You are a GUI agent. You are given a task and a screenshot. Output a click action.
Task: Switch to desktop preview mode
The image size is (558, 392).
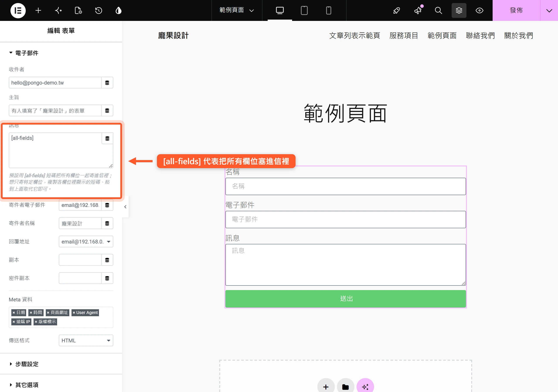[280, 10]
